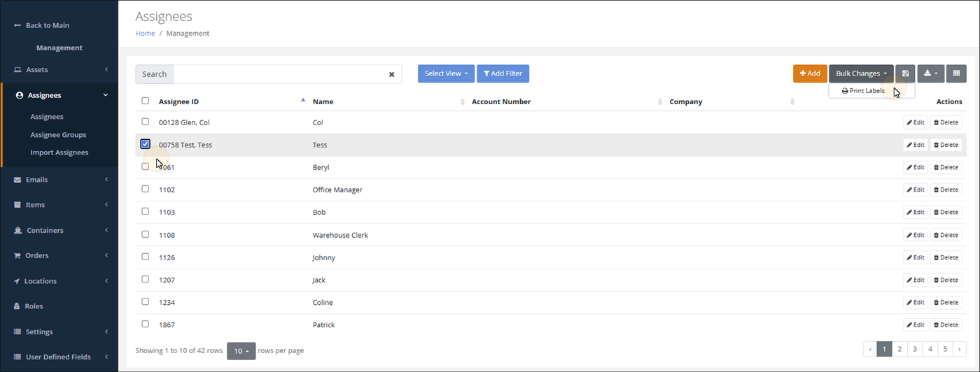Click the Items list icon in sidebar
980x372 pixels.
pyautogui.click(x=17, y=205)
